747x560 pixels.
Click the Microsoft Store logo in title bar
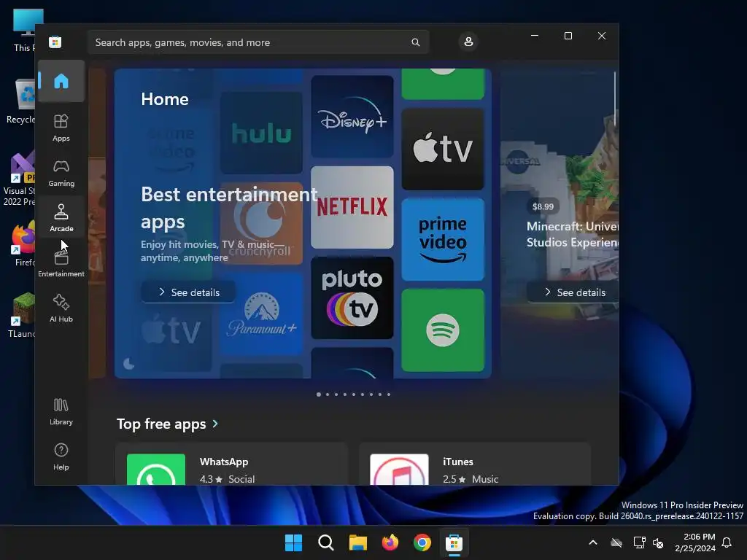tap(55, 42)
